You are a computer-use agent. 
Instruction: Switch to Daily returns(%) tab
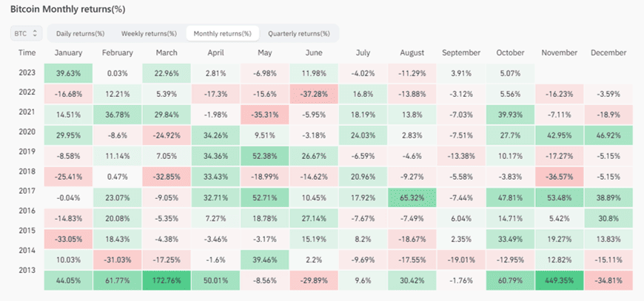tap(80, 33)
